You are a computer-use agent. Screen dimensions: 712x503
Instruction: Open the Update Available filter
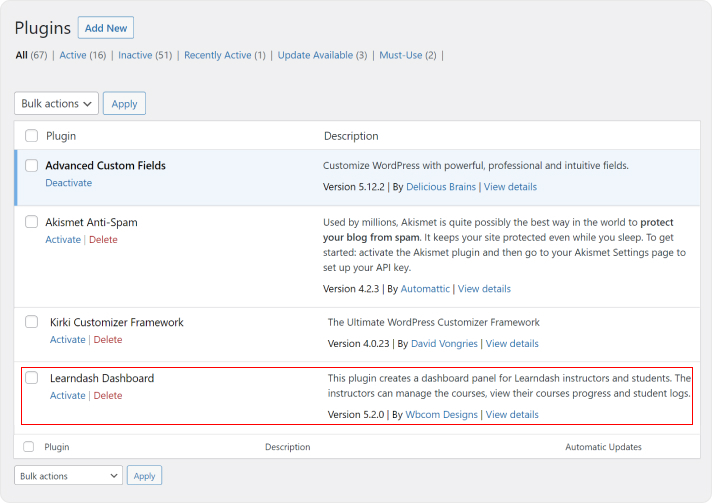coord(313,55)
